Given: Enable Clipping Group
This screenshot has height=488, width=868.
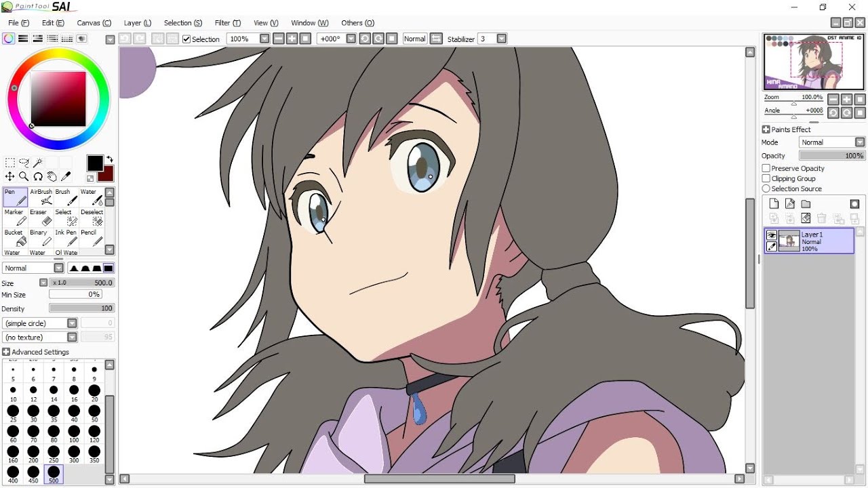Looking at the screenshot, I should tap(766, 178).
